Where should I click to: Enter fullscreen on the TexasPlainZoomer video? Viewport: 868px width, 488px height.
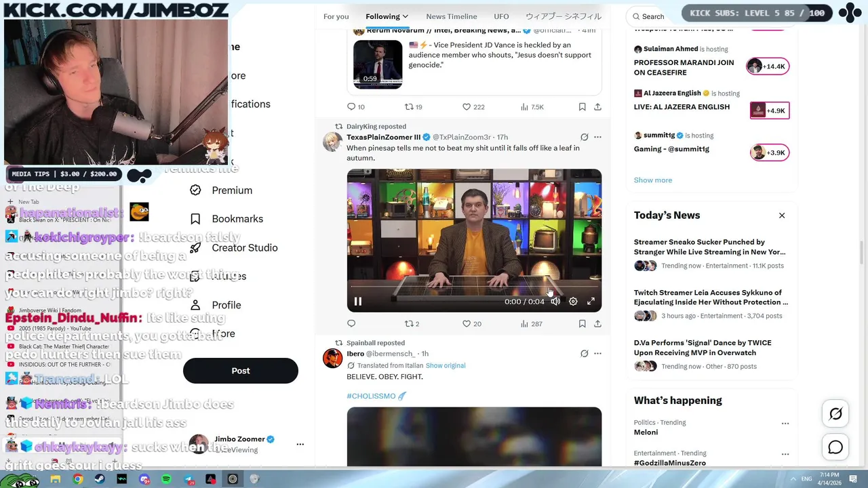point(591,302)
